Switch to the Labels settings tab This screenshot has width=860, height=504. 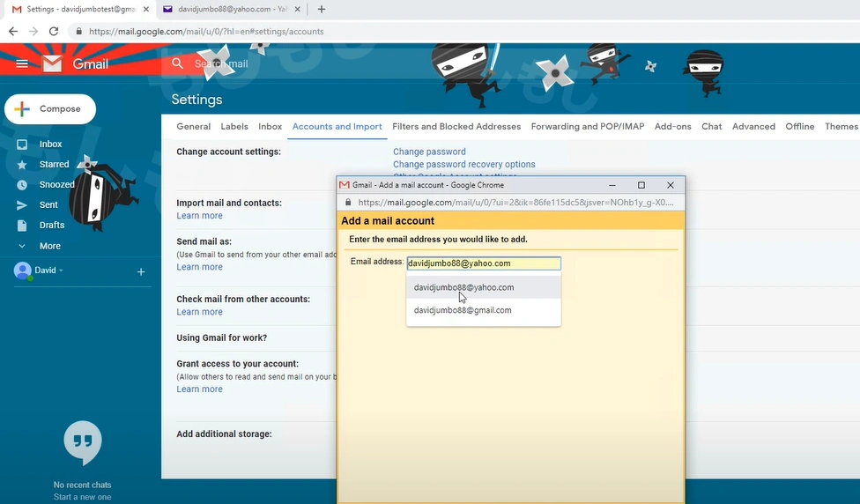(234, 126)
